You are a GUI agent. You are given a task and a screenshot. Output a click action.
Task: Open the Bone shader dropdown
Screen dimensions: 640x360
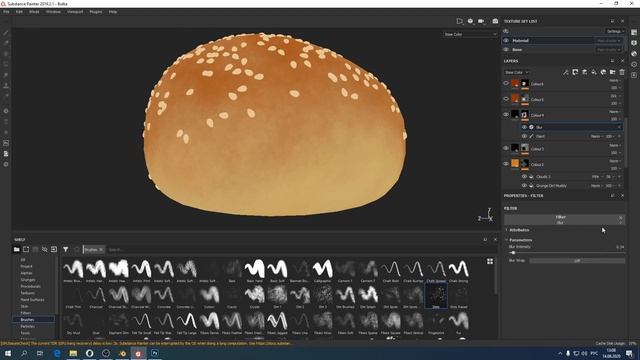pos(609,49)
